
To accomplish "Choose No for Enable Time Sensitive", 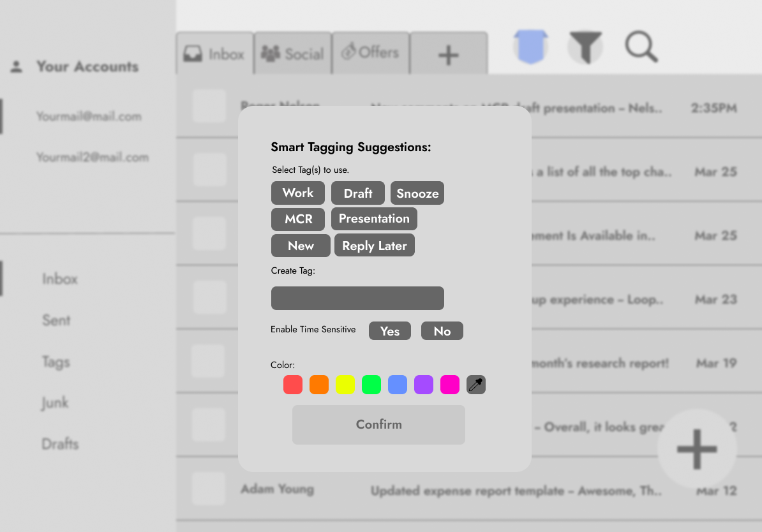I will coord(442,331).
